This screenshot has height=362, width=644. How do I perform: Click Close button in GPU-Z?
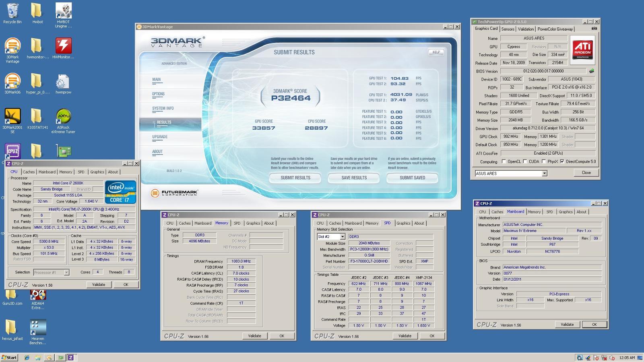(586, 173)
